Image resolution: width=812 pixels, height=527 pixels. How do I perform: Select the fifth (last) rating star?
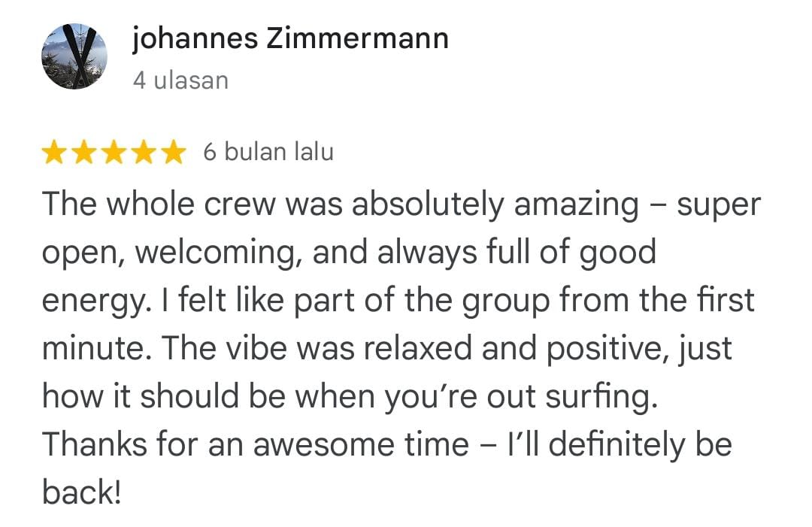tap(173, 153)
